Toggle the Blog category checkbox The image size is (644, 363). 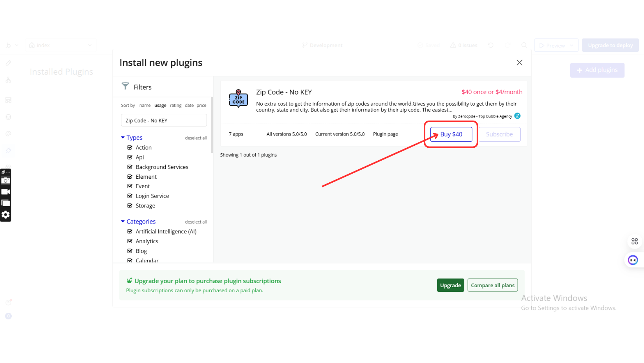click(x=130, y=251)
